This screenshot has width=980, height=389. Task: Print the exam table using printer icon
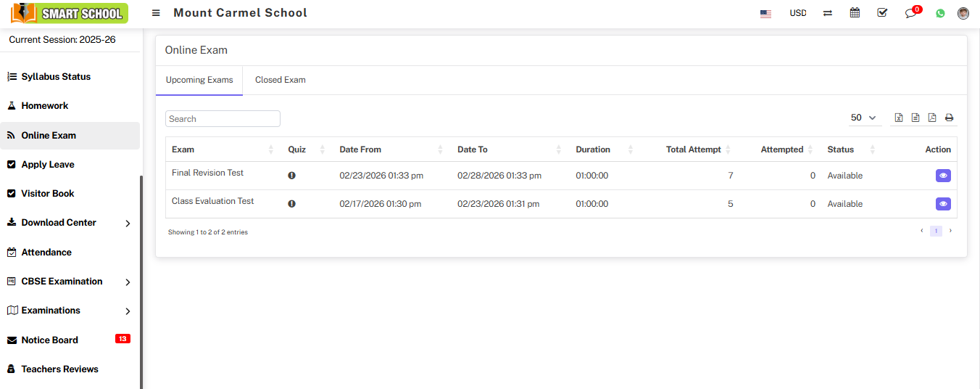[949, 118]
